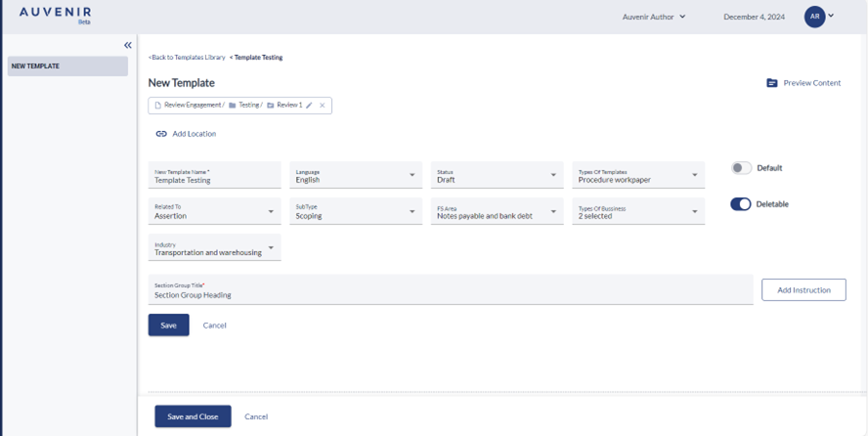This screenshot has height=436, width=868.
Task: Click the pencil edit icon on location path
Action: coord(310,106)
